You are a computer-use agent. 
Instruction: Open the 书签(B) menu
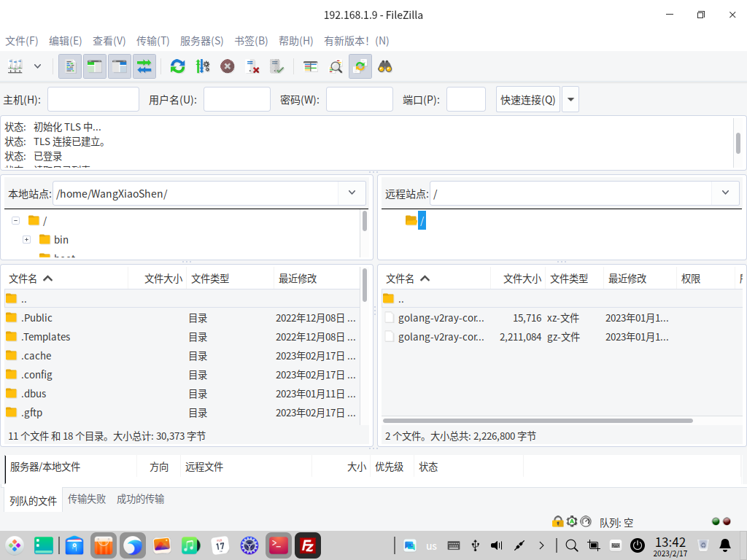tap(251, 41)
